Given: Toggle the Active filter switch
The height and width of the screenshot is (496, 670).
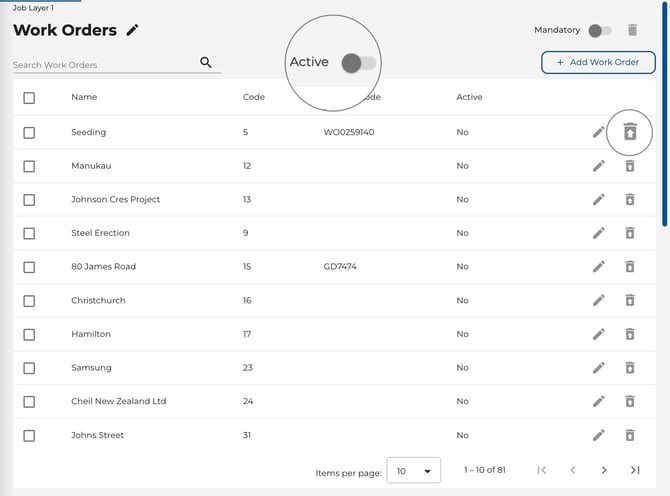Looking at the screenshot, I should click(358, 63).
